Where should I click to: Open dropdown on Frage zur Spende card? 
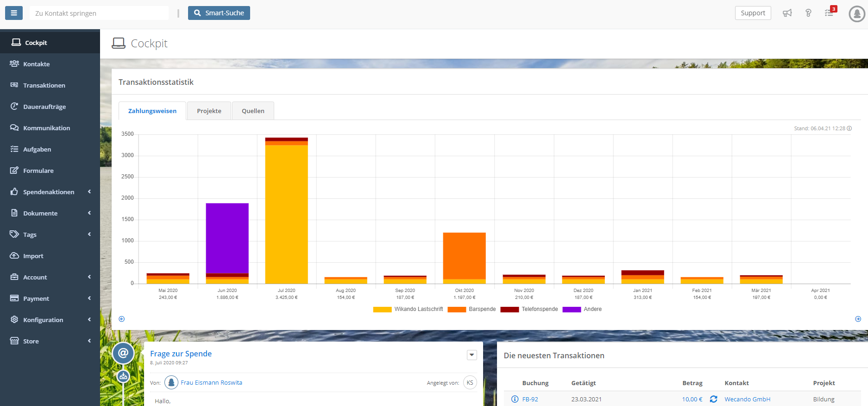point(472,355)
